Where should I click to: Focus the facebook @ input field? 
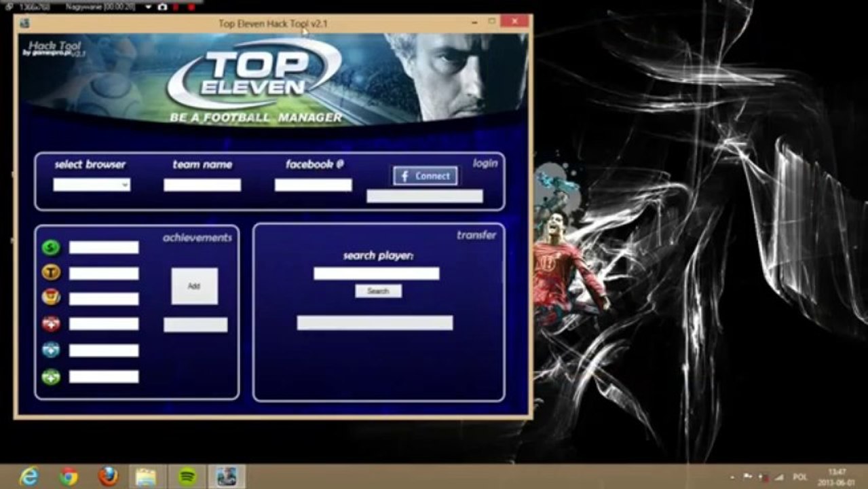click(313, 185)
